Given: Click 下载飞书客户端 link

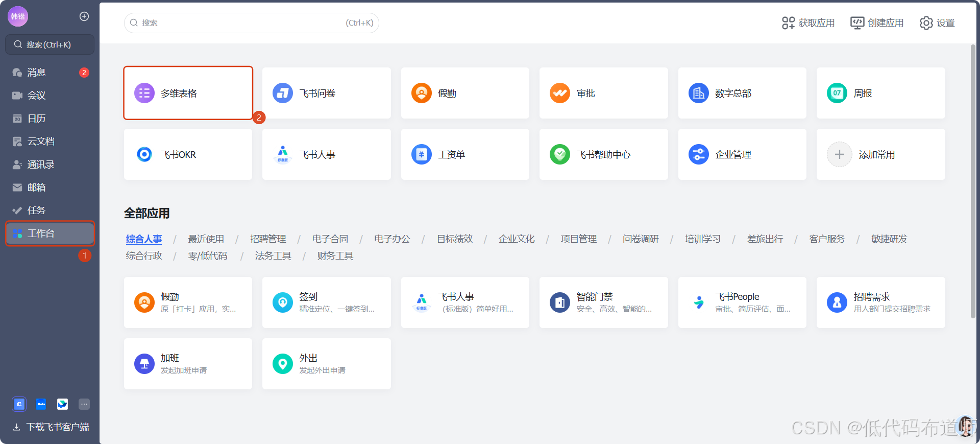Looking at the screenshot, I should (x=51, y=427).
